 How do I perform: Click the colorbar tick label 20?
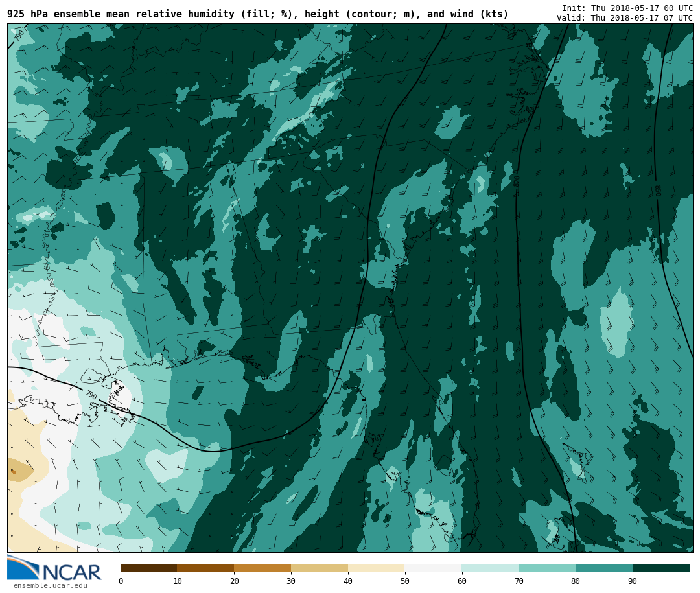point(235,581)
